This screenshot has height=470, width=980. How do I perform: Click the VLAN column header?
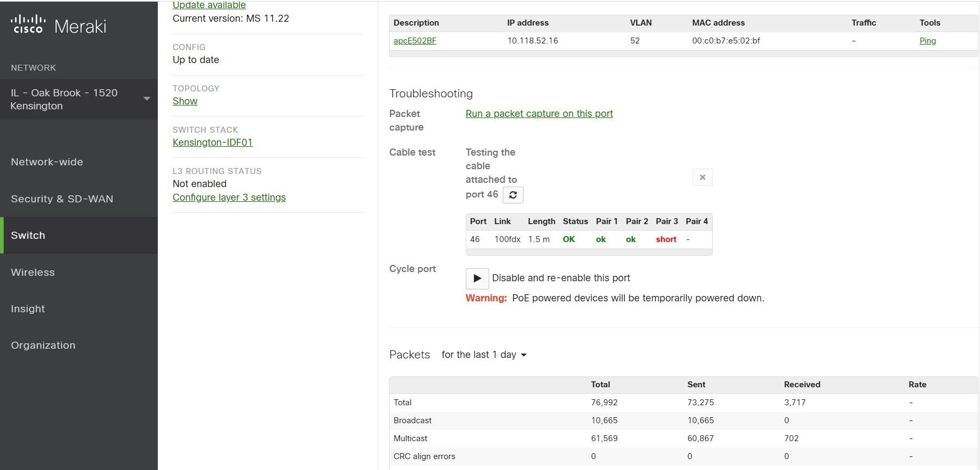click(x=641, y=23)
